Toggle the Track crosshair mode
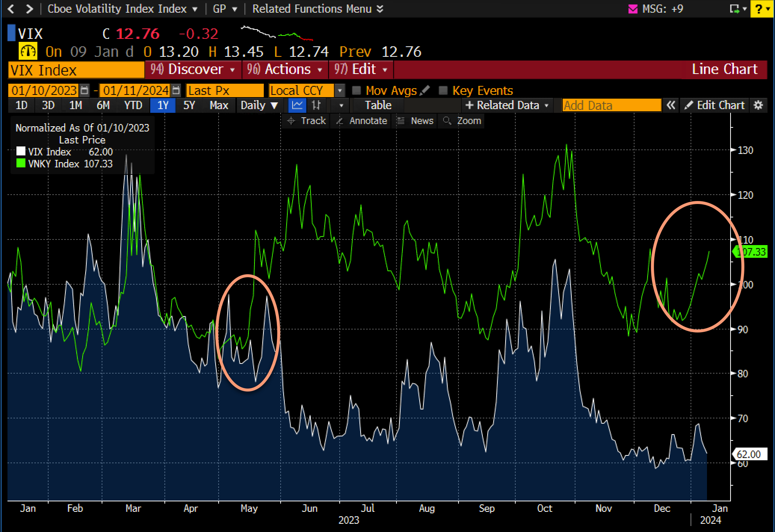 click(306, 121)
